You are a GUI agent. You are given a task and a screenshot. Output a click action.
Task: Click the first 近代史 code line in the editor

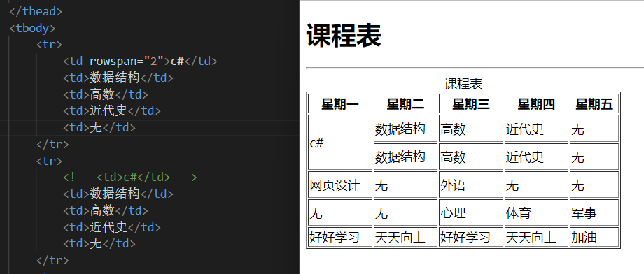tap(112, 110)
